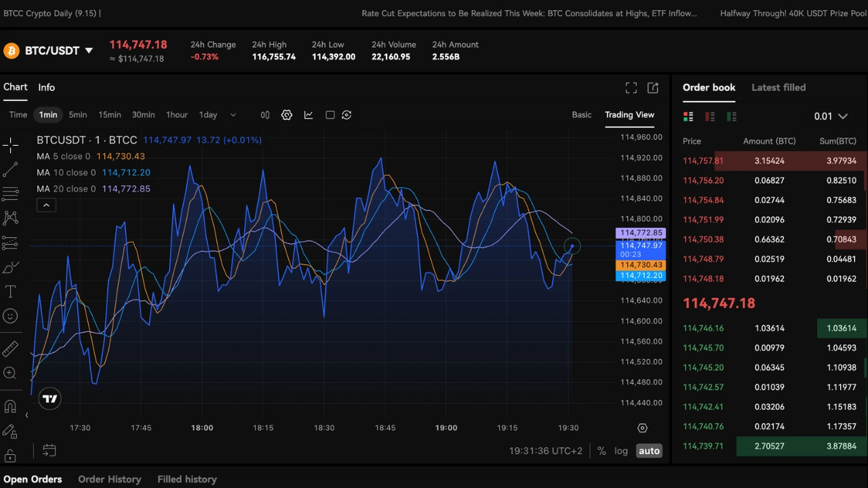
Task: Show sell orders only view
Action: pos(710,117)
